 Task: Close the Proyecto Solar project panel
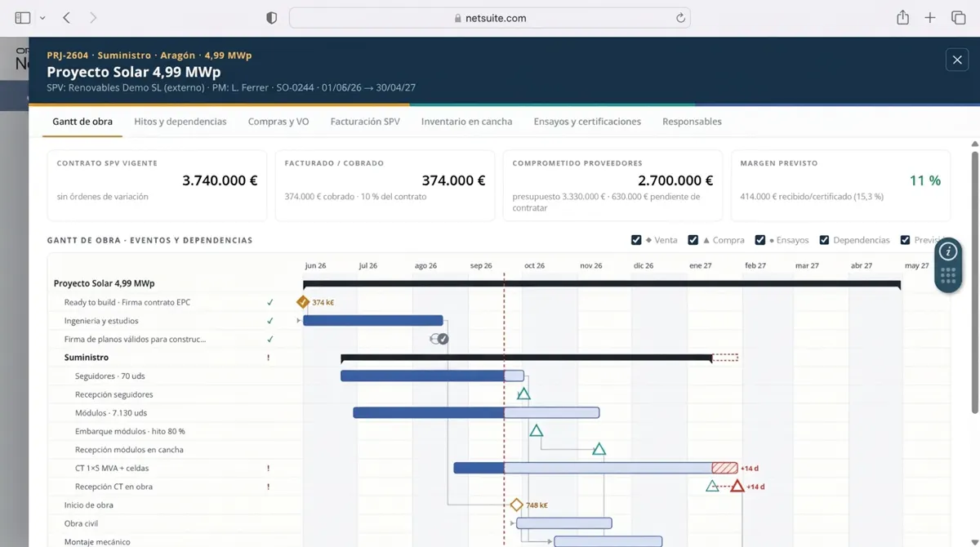(x=956, y=60)
